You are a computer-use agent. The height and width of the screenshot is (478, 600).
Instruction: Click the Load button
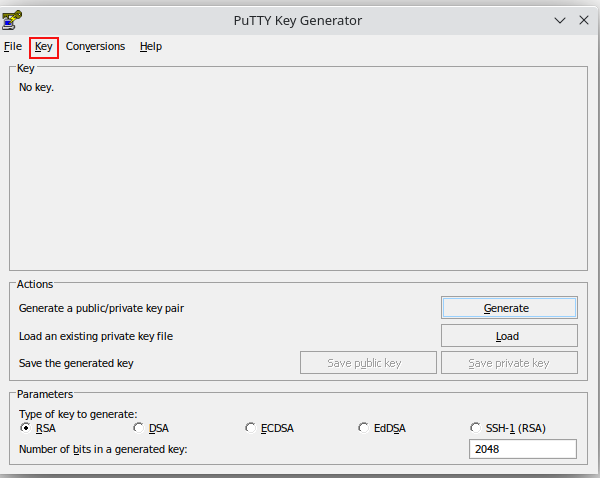pos(509,336)
